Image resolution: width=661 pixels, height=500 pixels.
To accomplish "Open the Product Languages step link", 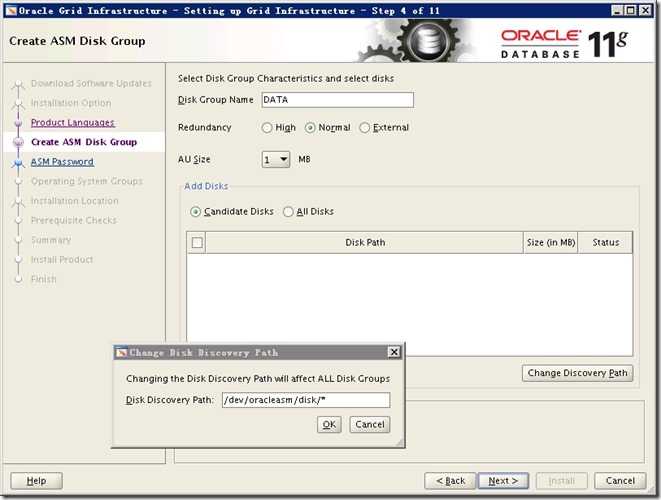I will click(x=73, y=123).
